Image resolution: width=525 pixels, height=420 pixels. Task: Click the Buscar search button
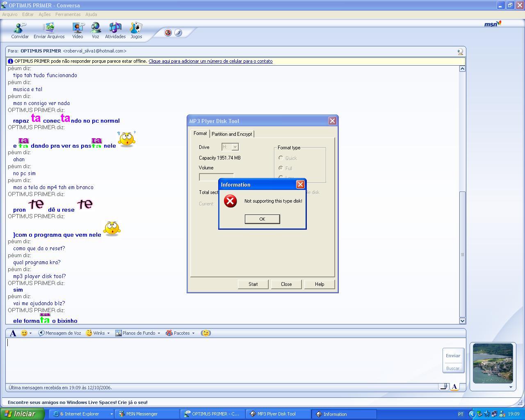click(x=453, y=368)
